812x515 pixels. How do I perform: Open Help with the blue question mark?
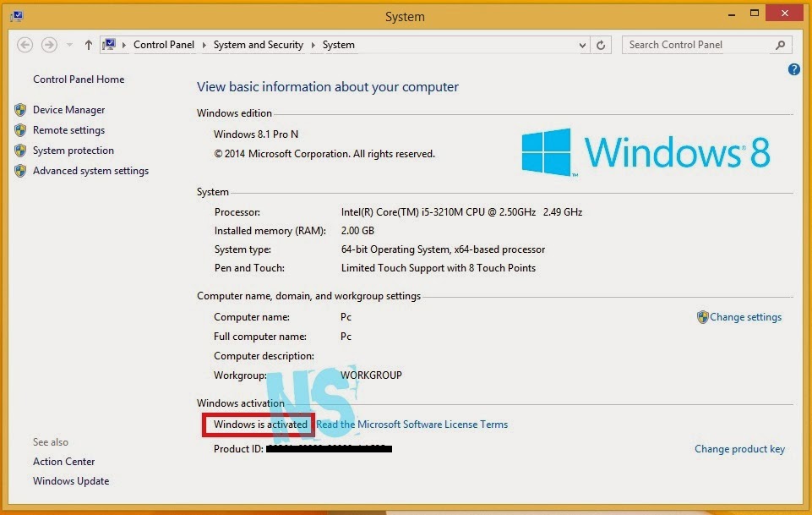point(794,69)
